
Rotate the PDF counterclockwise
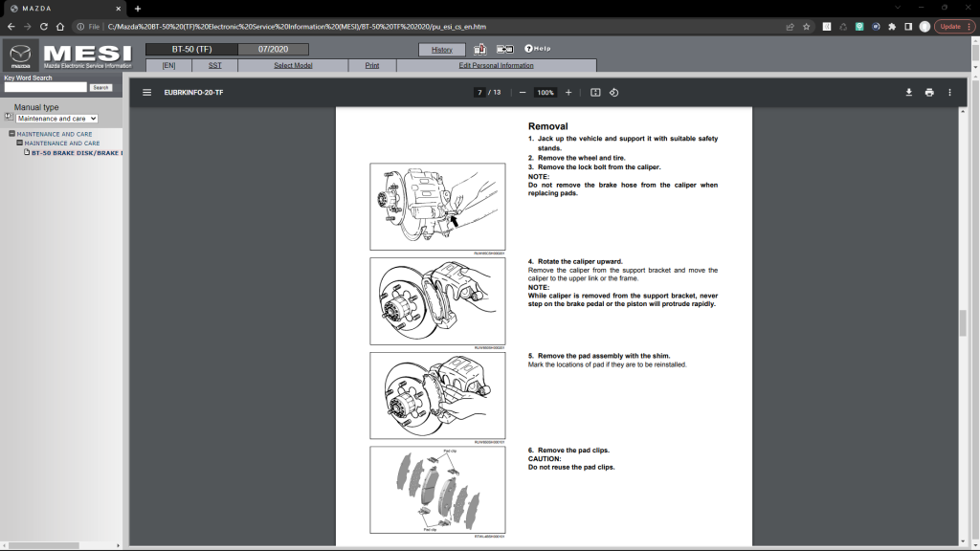[x=614, y=93]
